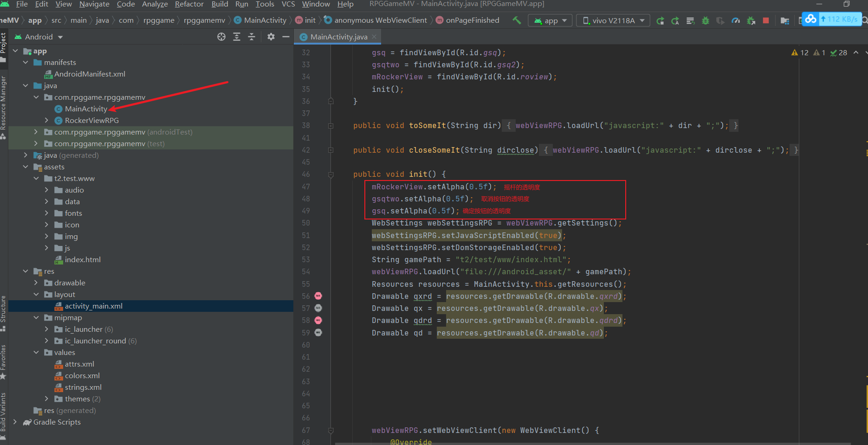Screen dimensions: 868x445
Task: Close the MainActivity.java tab
Action: point(374,37)
